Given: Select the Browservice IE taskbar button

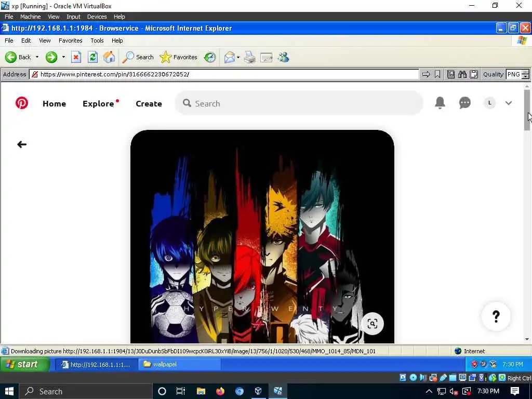Looking at the screenshot, I should pyautogui.click(x=97, y=365).
